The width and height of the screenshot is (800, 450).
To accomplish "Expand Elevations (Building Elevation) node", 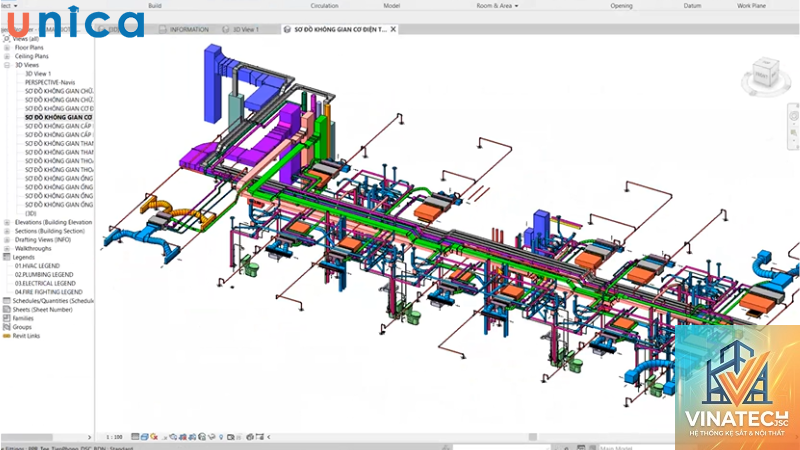I will (7, 222).
